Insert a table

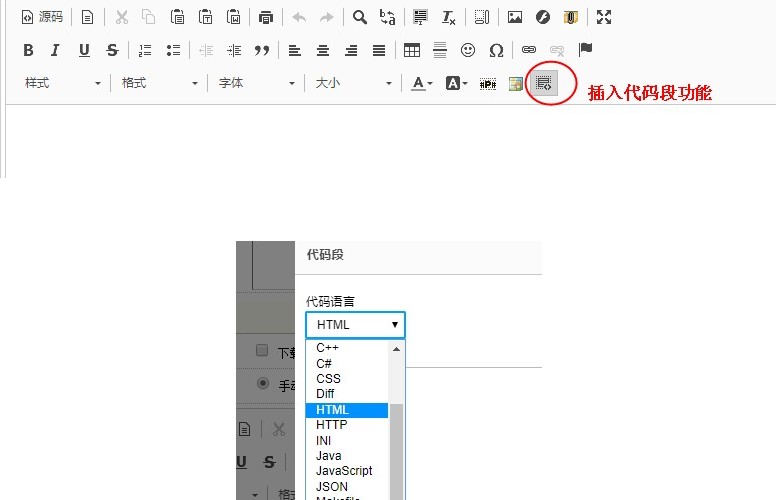point(411,50)
